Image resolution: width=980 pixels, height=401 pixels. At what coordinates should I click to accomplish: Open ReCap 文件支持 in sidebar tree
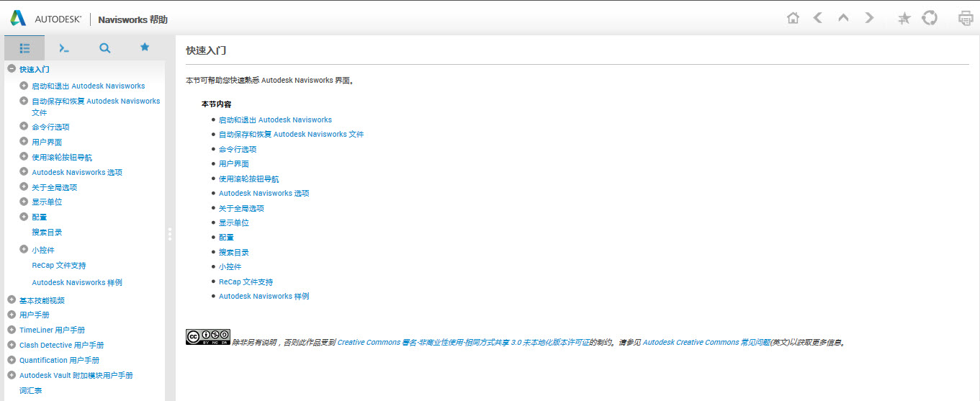click(58, 266)
